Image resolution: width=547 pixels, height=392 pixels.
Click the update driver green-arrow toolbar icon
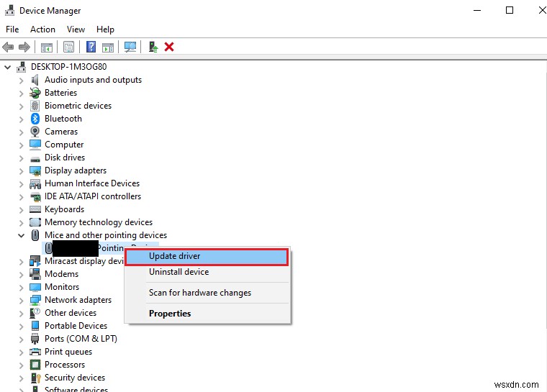point(153,47)
